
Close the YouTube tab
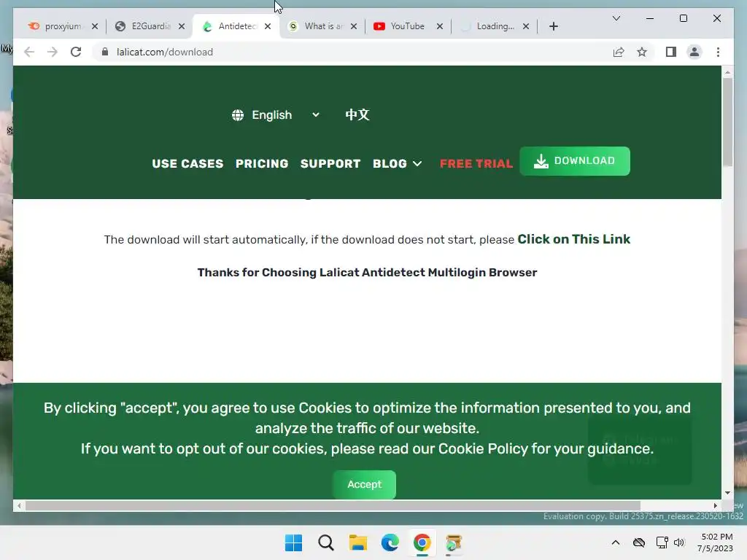440,27
